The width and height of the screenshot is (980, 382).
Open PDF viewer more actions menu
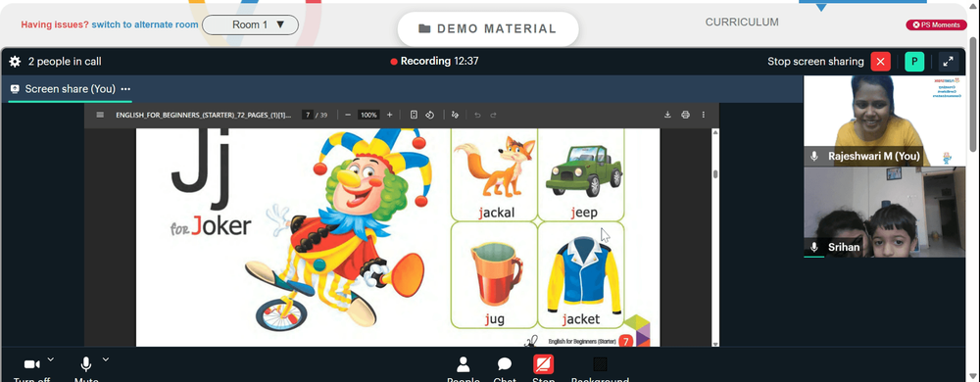pos(703,115)
